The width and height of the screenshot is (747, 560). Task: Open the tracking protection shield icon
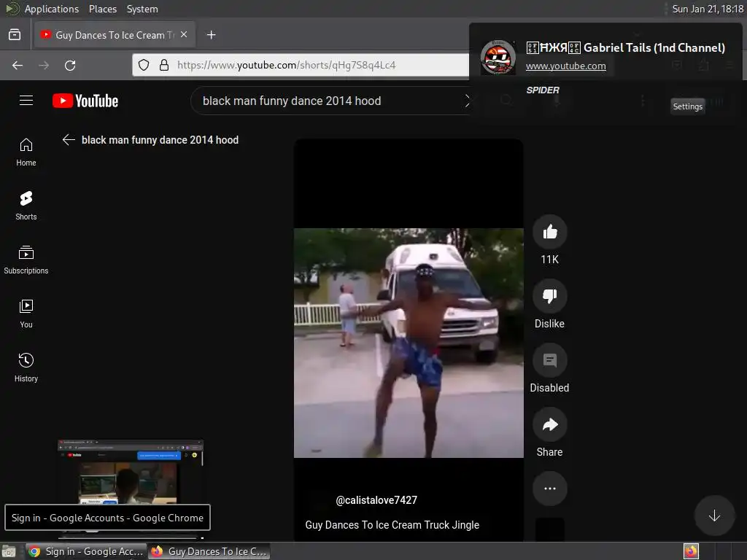(x=144, y=65)
